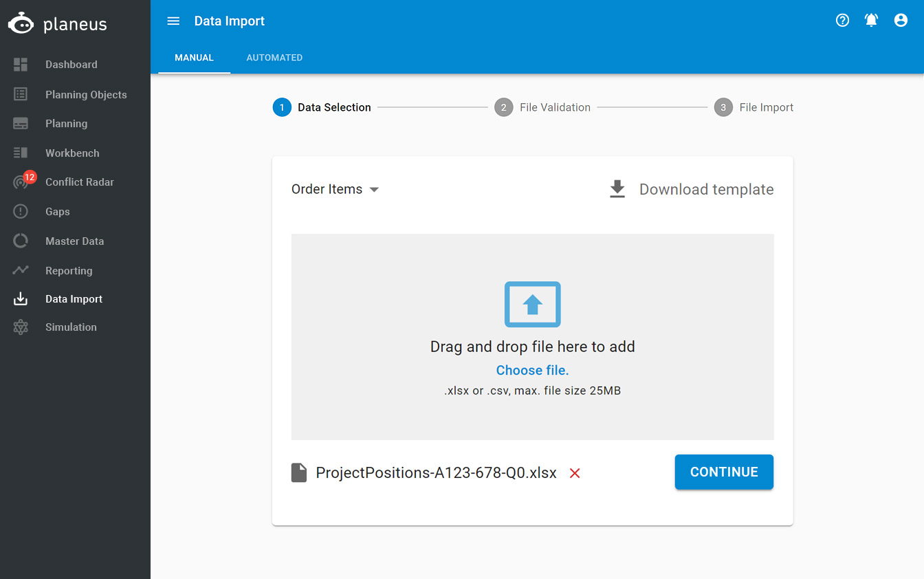Click the file icon beside ProjectPositions file

299,472
